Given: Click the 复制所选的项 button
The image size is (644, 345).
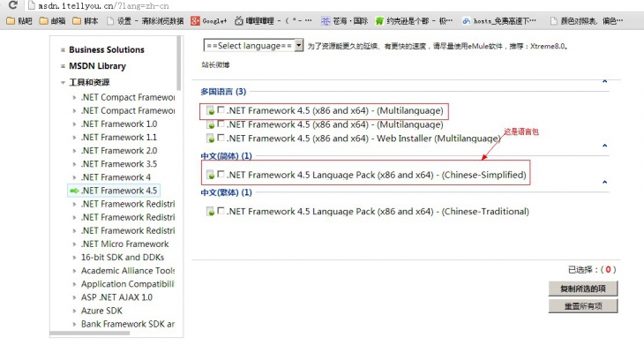Looking at the screenshot, I should coord(583,289).
